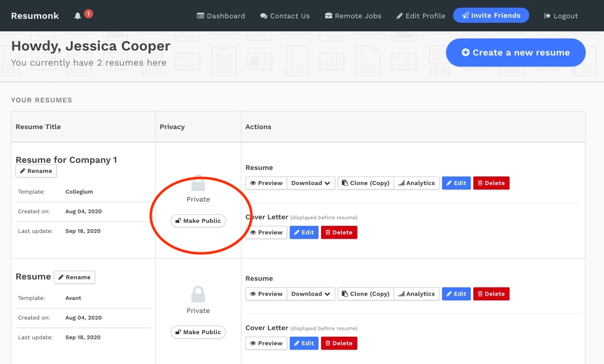Preview cover letter of Avant resume
604x364 pixels.
tap(266, 343)
